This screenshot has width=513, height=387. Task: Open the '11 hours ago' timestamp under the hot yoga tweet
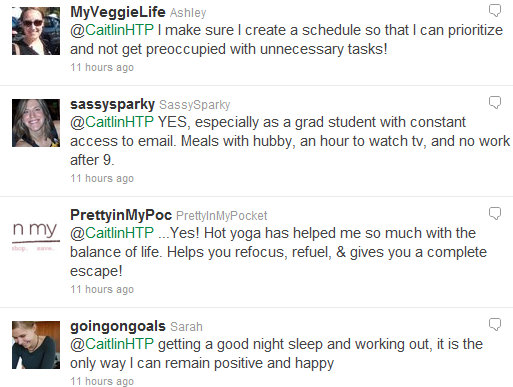click(x=102, y=289)
